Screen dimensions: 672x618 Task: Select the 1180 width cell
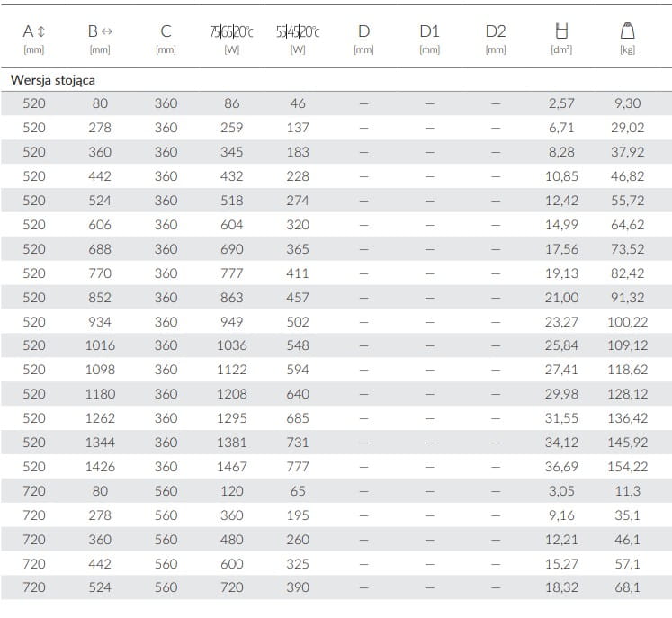click(x=100, y=394)
